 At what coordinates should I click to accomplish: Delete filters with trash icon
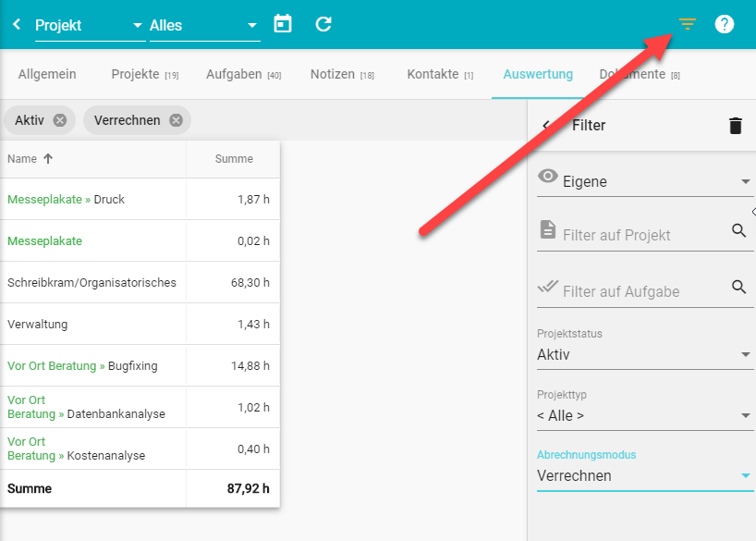tap(735, 126)
